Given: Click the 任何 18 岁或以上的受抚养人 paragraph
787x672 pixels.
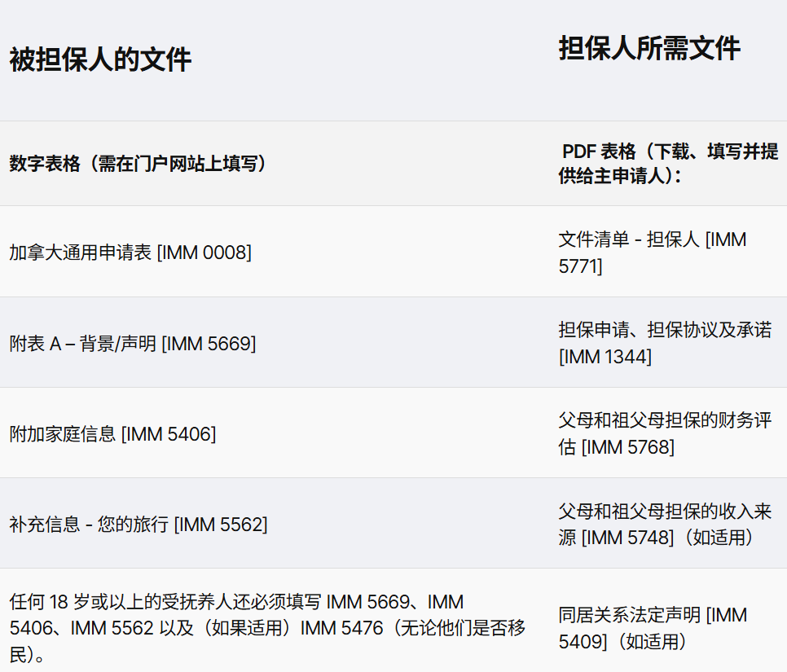Looking at the screenshot, I should [x=267, y=628].
